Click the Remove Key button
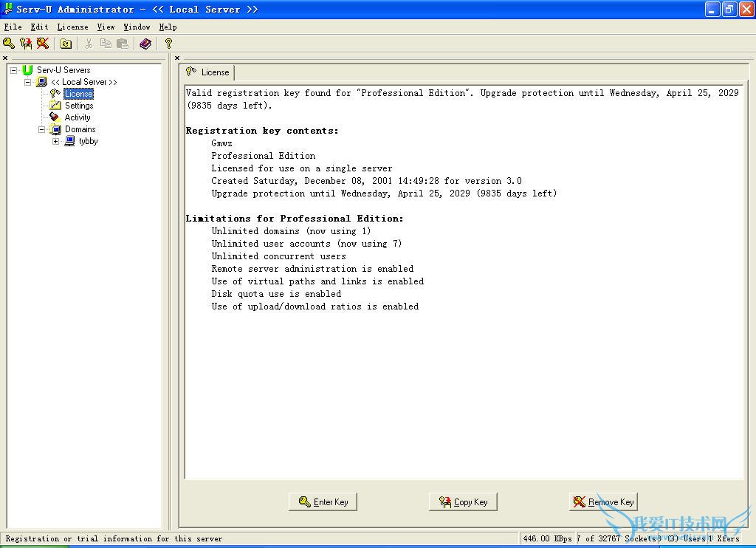The height and width of the screenshot is (548, 756). tap(604, 502)
